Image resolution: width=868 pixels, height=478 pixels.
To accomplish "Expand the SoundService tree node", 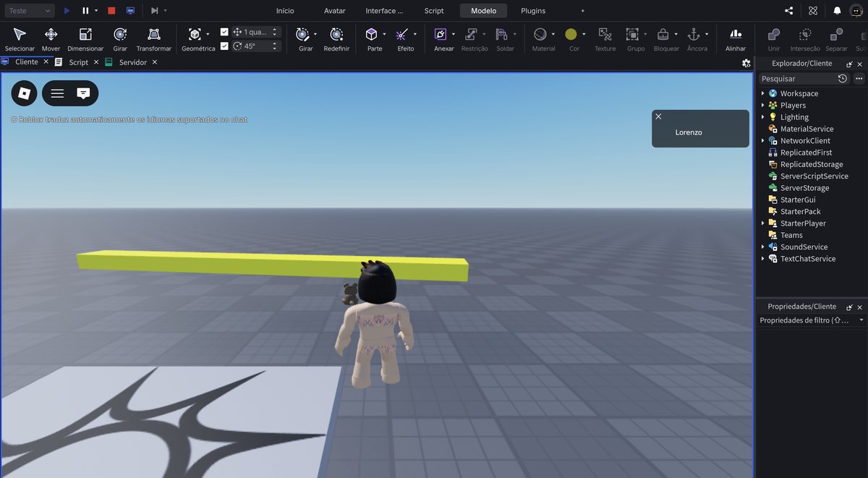I will pyautogui.click(x=762, y=247).
